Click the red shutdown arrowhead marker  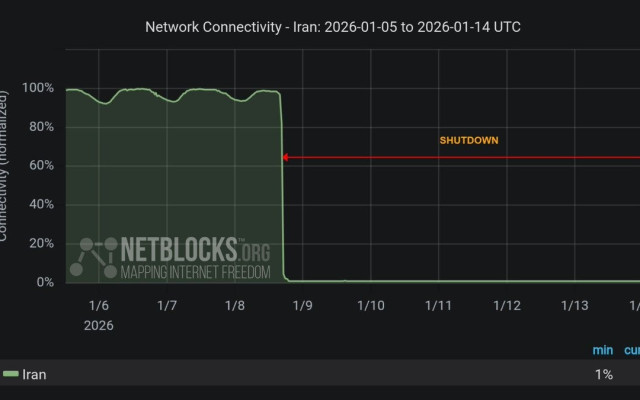pos(285,157)
